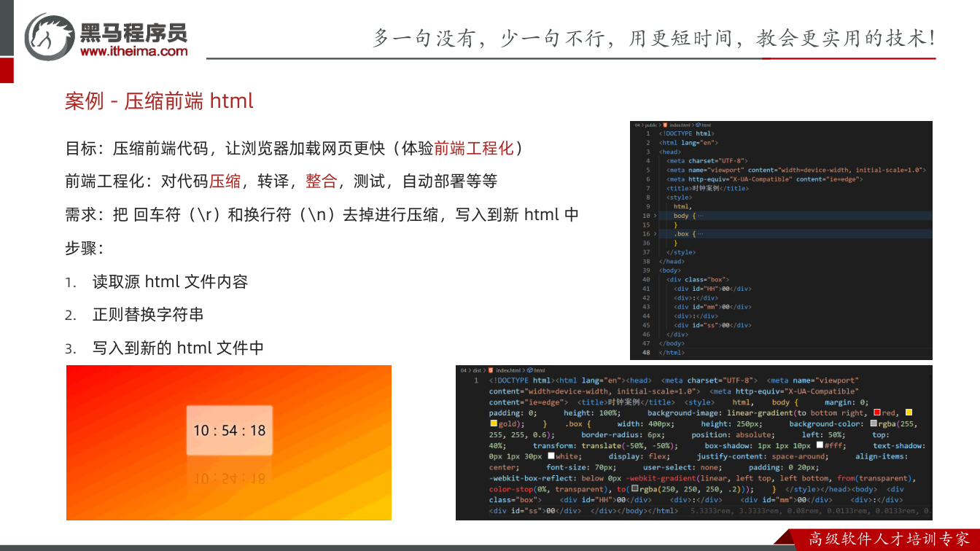This screenshot has width=980, height=551.
Task: Click the horse logo of 黑马程序员
Action: pyautogui.click(x=50, y=36)
